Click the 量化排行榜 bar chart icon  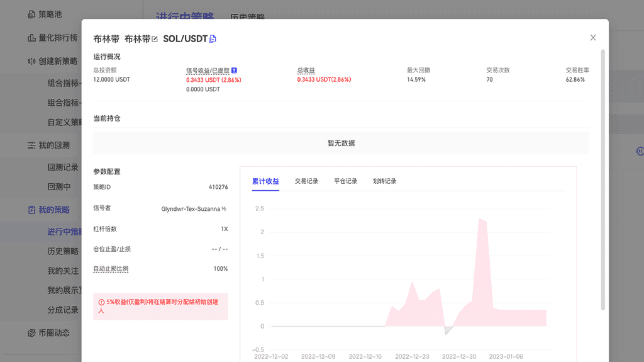point(32,38)
